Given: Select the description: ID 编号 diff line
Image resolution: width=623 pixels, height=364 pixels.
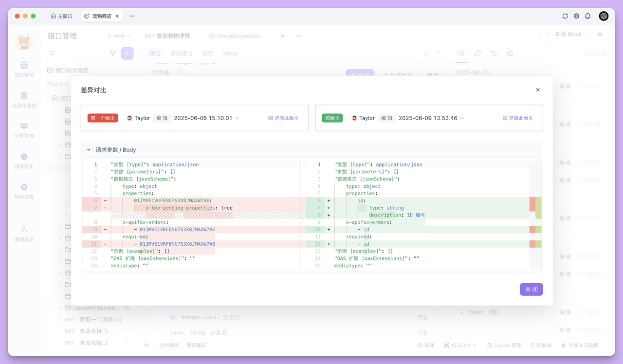Looking at the screenshot, I should click(x=397, y=215).
